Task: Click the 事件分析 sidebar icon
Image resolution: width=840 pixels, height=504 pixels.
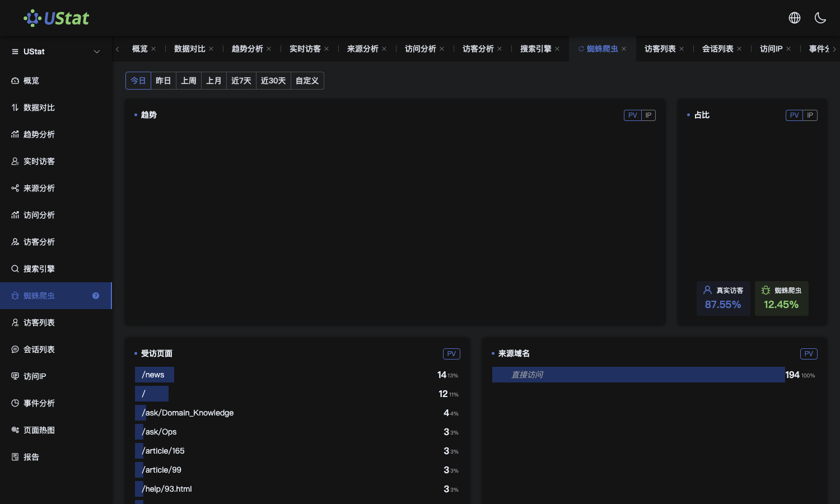Action: (x=15, y=403)
